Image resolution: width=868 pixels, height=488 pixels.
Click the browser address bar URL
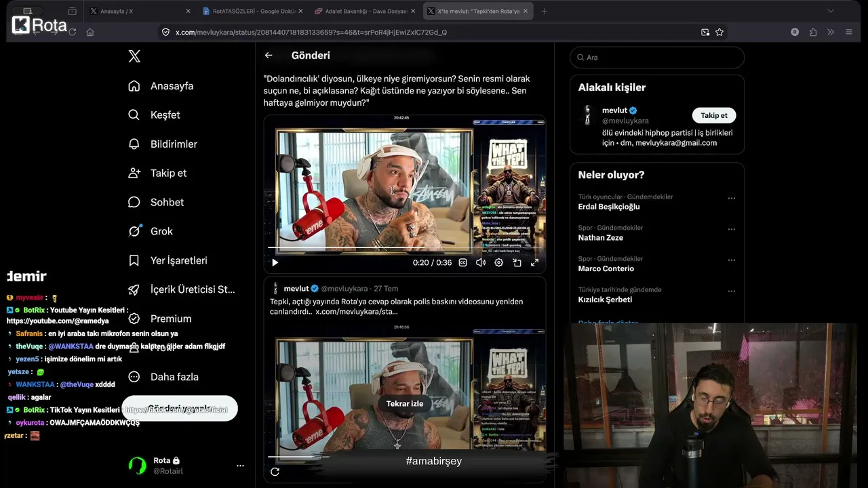311,32
